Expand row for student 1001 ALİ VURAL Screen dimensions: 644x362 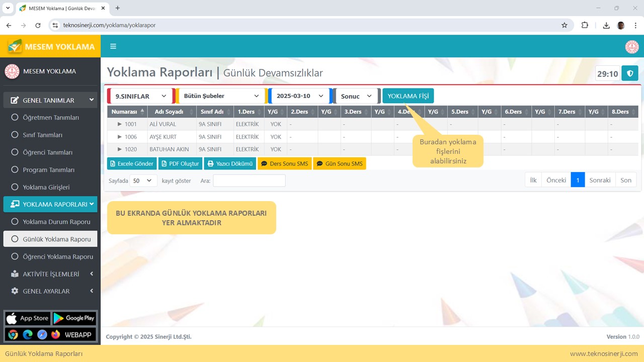pos(120,124)
